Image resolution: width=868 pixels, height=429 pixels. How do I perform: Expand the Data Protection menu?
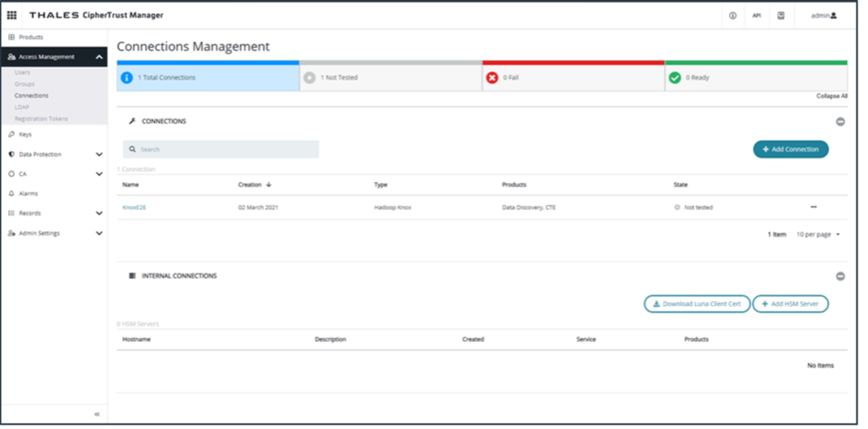click(98, 154)
